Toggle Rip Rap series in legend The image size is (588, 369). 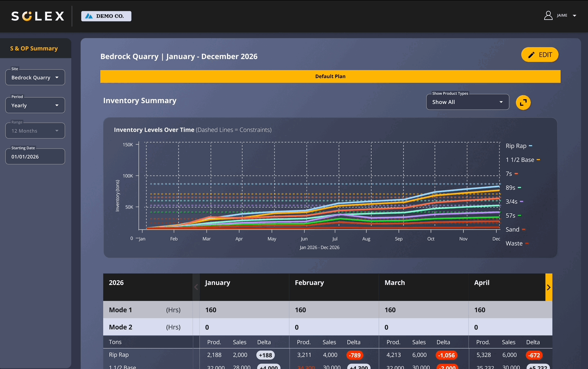(x=518, y=146)
